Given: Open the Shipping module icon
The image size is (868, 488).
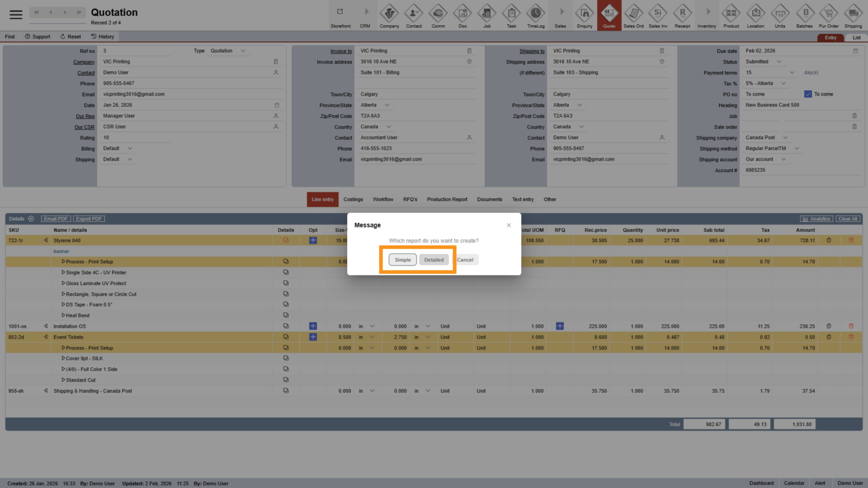Looking at the screenshot, I should pyautogui.click(x=853, y=15).
